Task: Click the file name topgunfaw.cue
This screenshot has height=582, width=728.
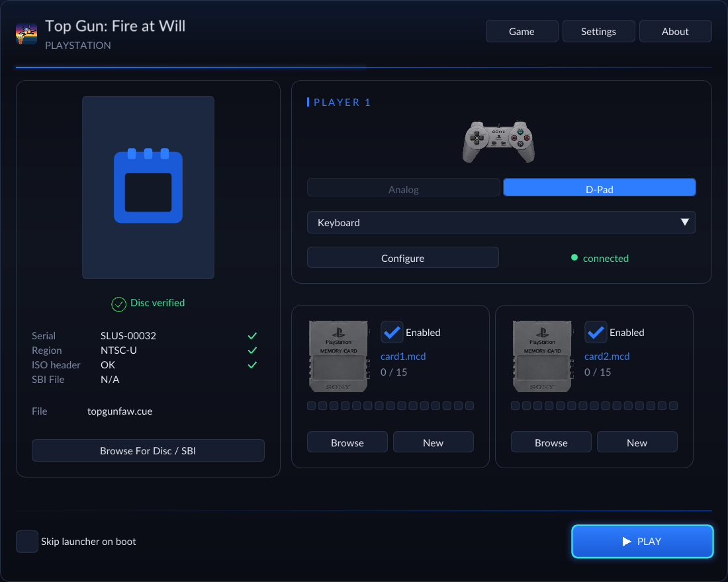Action: (x=120, y=411)
